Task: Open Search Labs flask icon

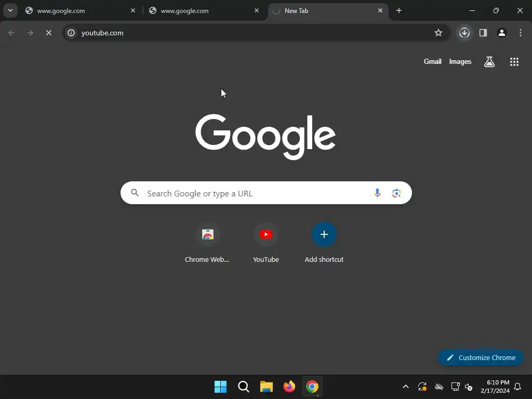Action: (x=489, y=62)
